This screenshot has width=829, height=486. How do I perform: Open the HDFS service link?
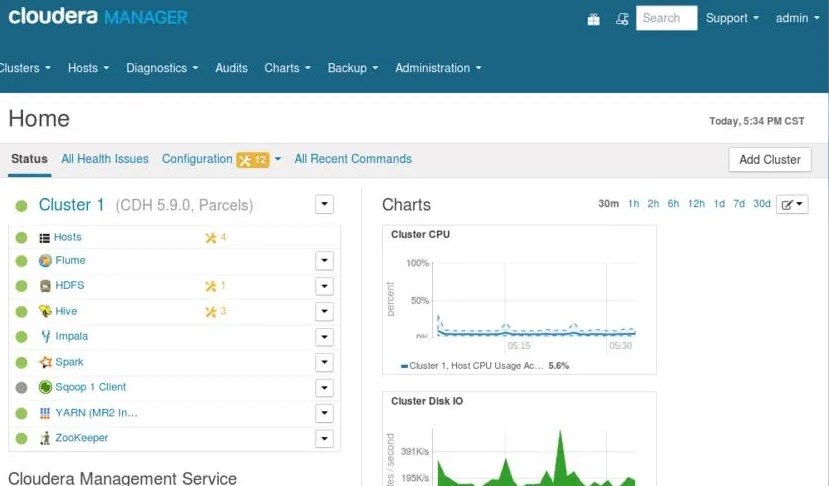(70, 286)
